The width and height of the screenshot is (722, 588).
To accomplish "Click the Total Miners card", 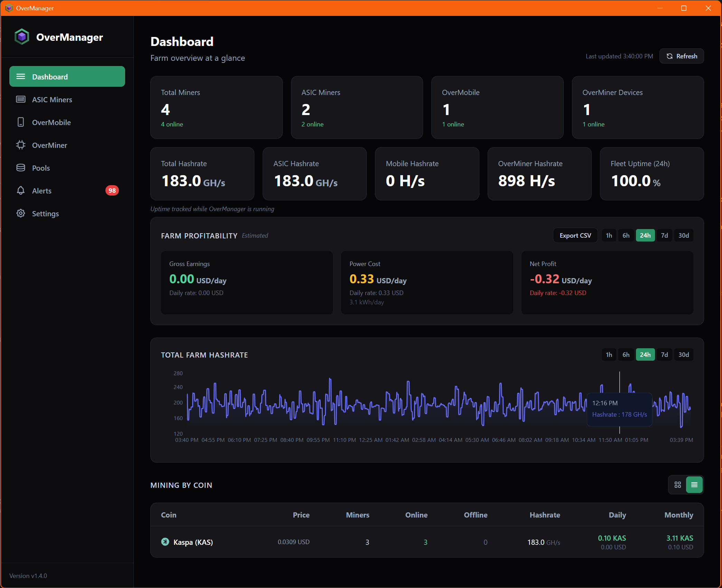I will tap(216, 107).
